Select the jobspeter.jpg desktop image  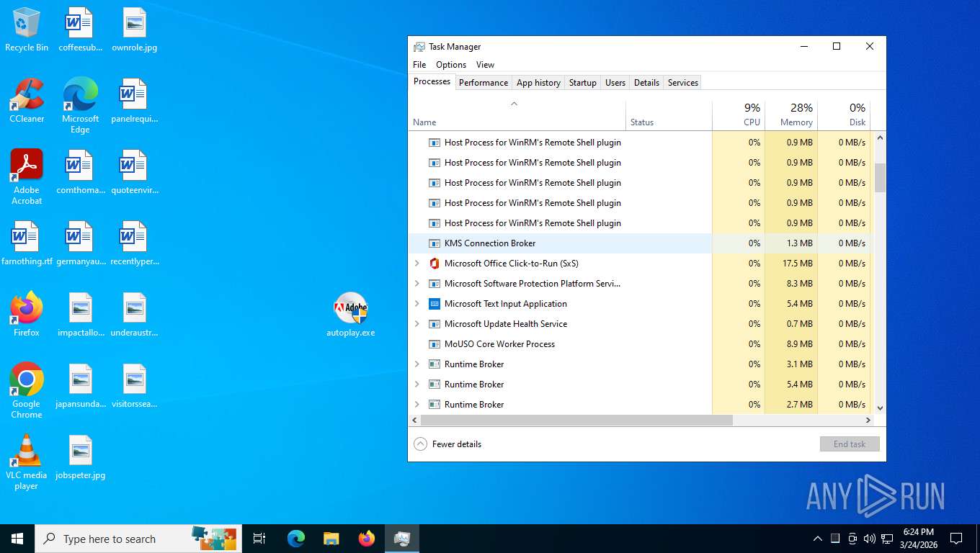point(80,457)
